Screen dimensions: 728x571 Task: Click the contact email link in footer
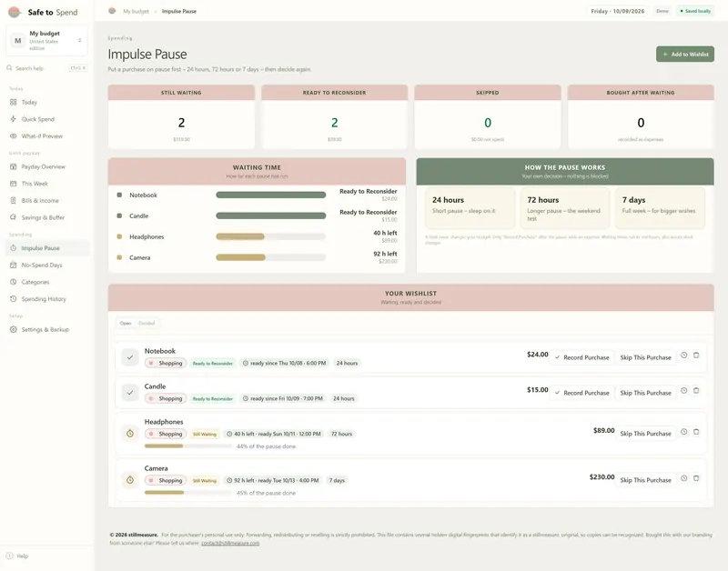tap(230, 543)
